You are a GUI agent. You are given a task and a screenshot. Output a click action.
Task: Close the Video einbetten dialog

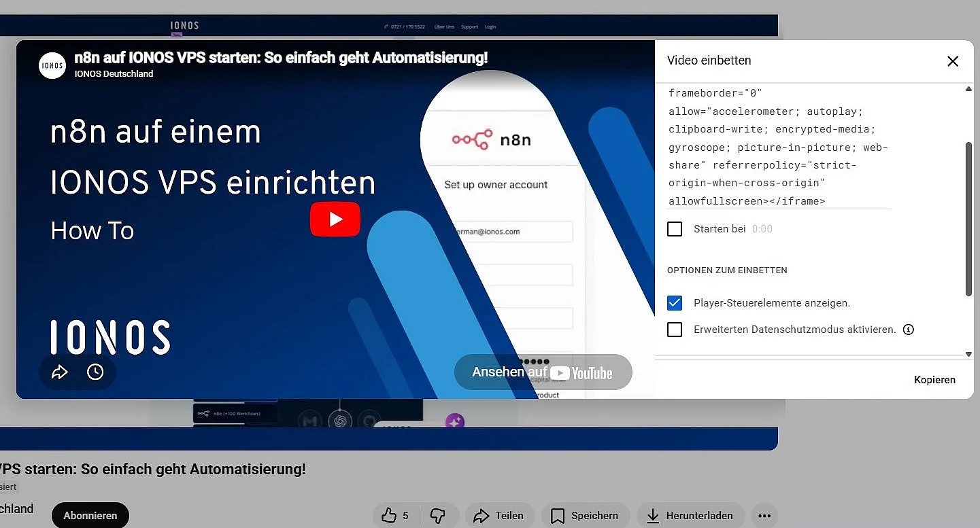coord(953,61)
